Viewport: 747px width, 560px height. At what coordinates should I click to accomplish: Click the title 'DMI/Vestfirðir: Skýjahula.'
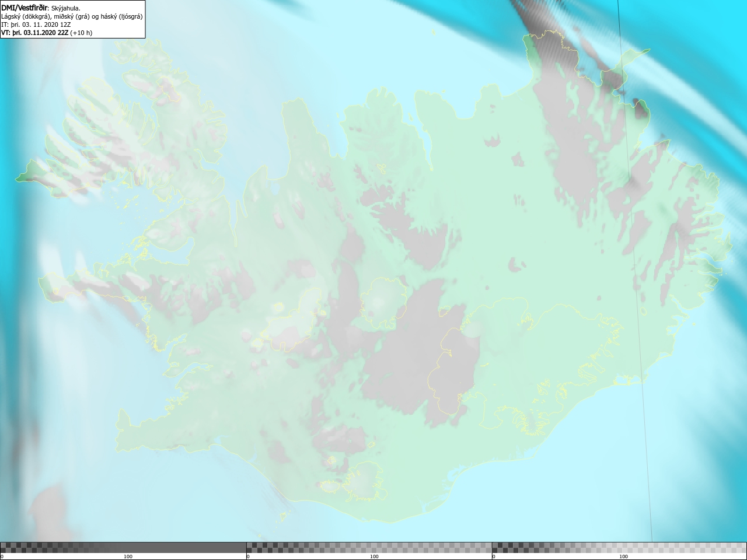[x=41, y=8]
